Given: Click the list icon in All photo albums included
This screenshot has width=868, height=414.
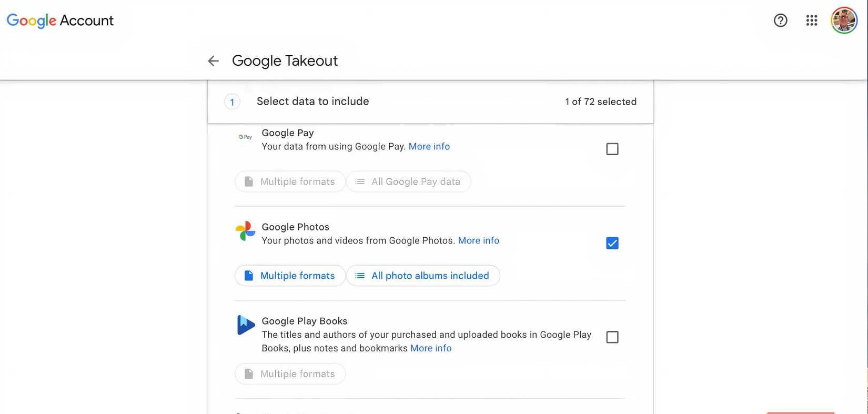Looking at the screenshot, I should coord(360,275).
